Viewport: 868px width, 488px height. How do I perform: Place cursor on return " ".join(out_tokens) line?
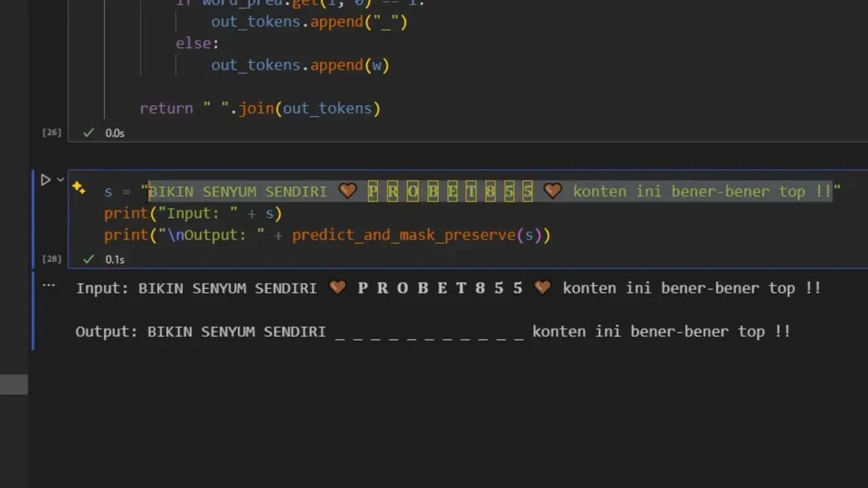[x=260, y=108]
